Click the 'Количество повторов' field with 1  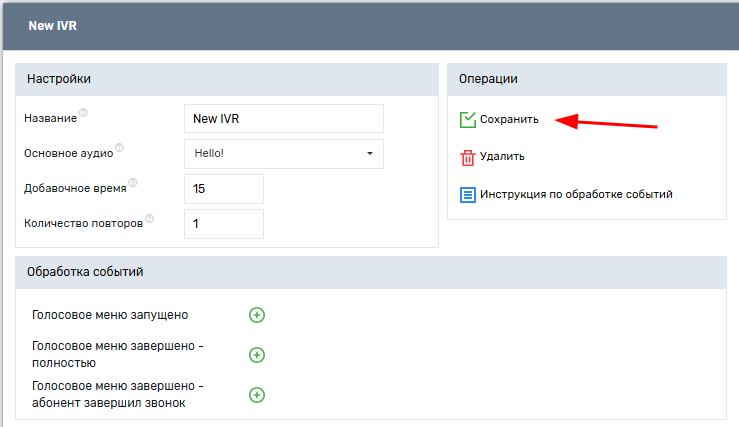[224, 224]
